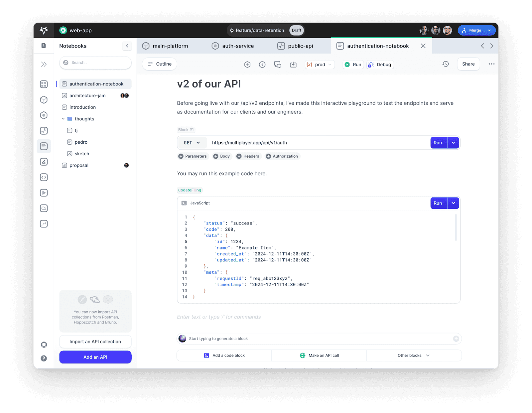
Task: Select authentication-notebook in the list
Action: pos(95,84)
